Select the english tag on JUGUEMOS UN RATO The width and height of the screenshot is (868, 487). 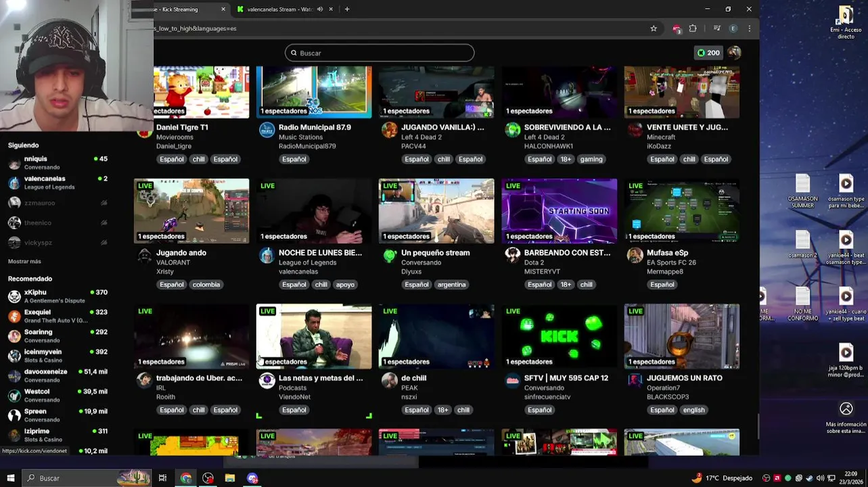point(693,410)
